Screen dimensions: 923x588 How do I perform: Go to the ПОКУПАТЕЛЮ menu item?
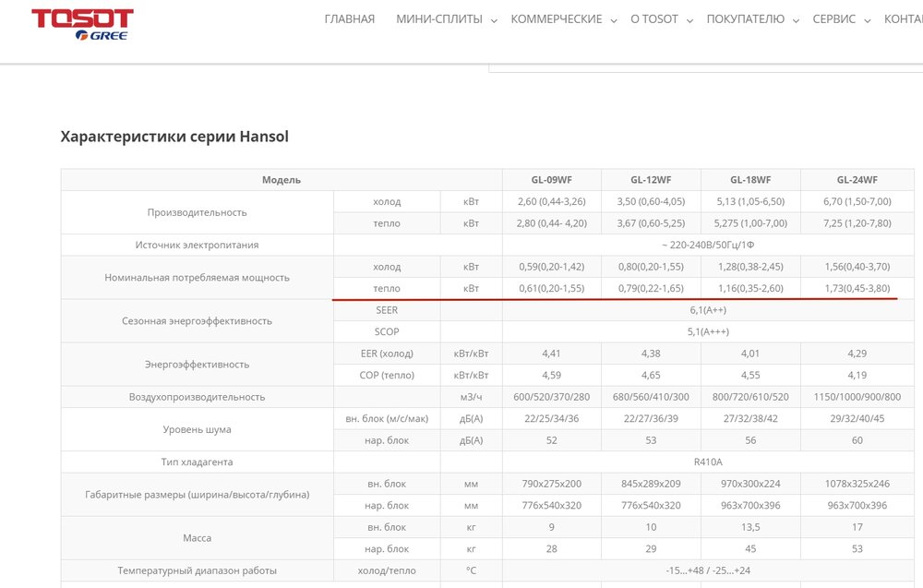(745, 19)
